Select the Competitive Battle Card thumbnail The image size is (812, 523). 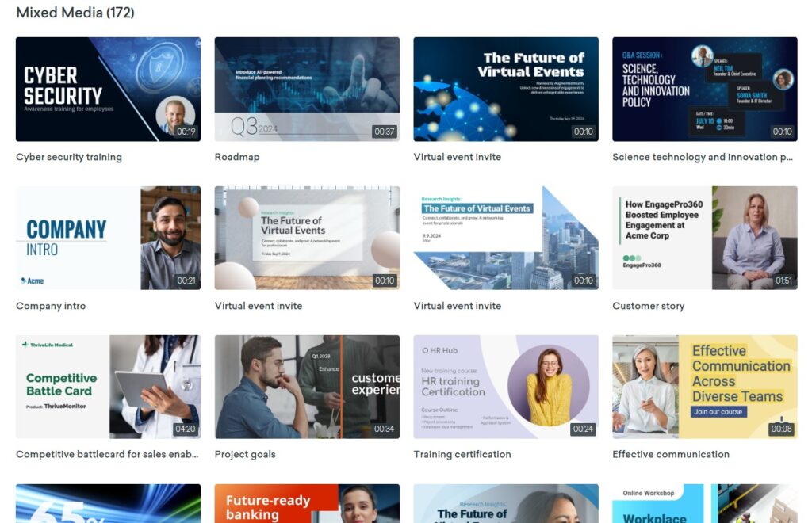click(108, 387)
